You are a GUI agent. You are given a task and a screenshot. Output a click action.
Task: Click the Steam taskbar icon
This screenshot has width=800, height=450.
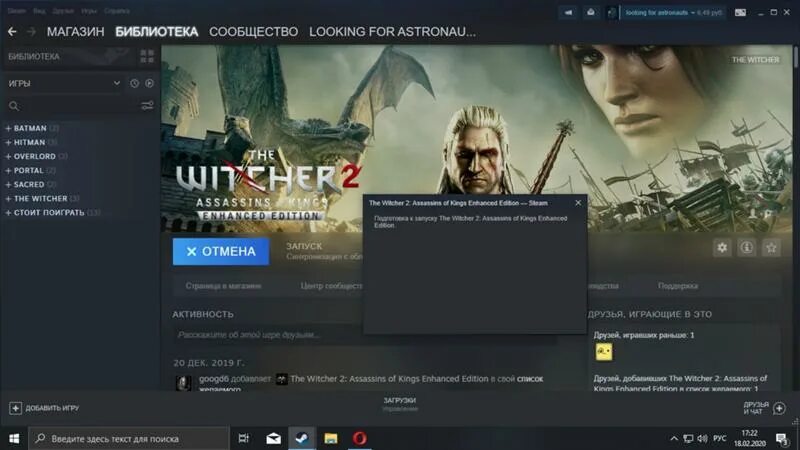[x=302, y=438]
